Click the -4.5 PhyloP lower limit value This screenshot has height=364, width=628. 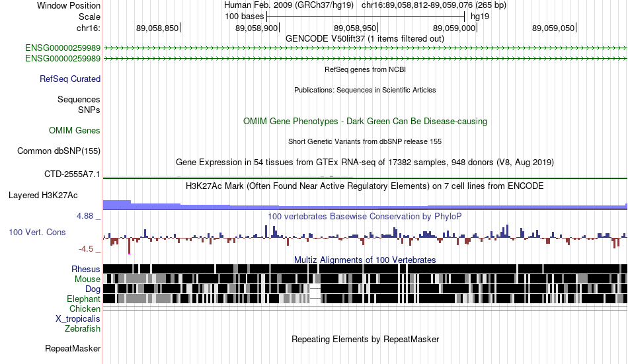86,249
